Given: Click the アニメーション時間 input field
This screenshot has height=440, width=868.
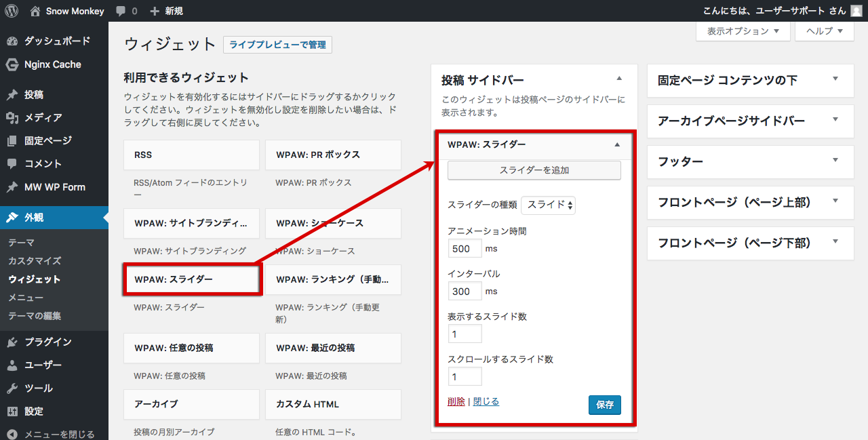Looking at the screenshot, I should [x=465, y=249].
